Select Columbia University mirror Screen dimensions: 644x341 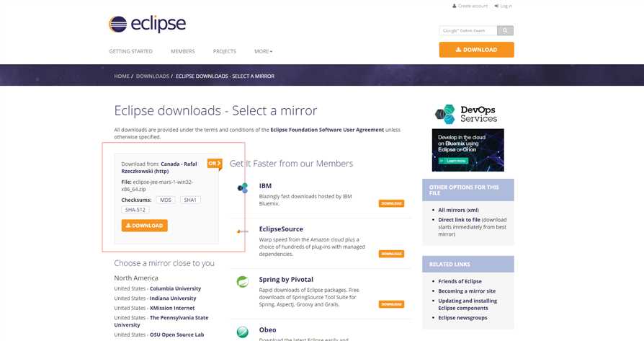[175, 289]
